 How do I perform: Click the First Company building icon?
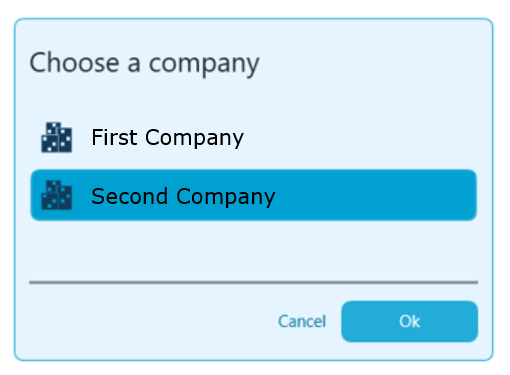(x=56, y=137)
